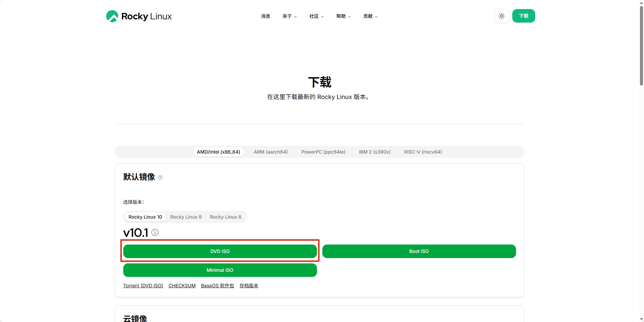Select the Rocky Linux 9 version tab

[186, 217]
